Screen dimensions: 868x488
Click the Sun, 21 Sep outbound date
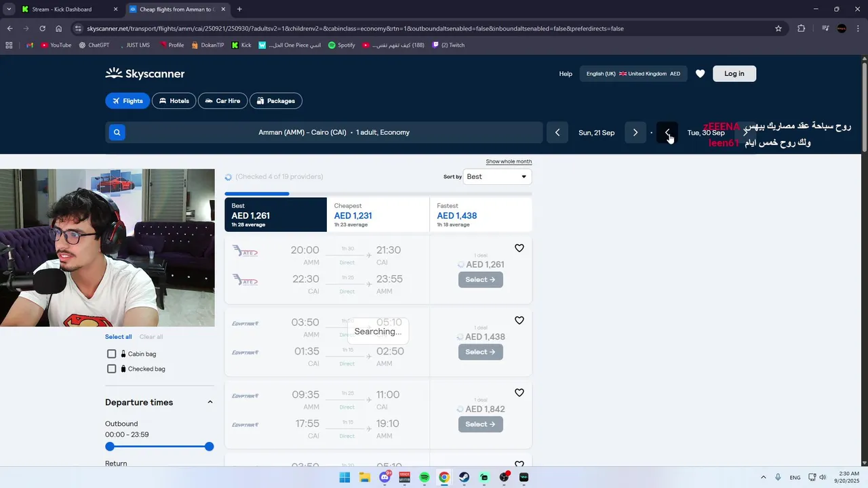(597, 133)
